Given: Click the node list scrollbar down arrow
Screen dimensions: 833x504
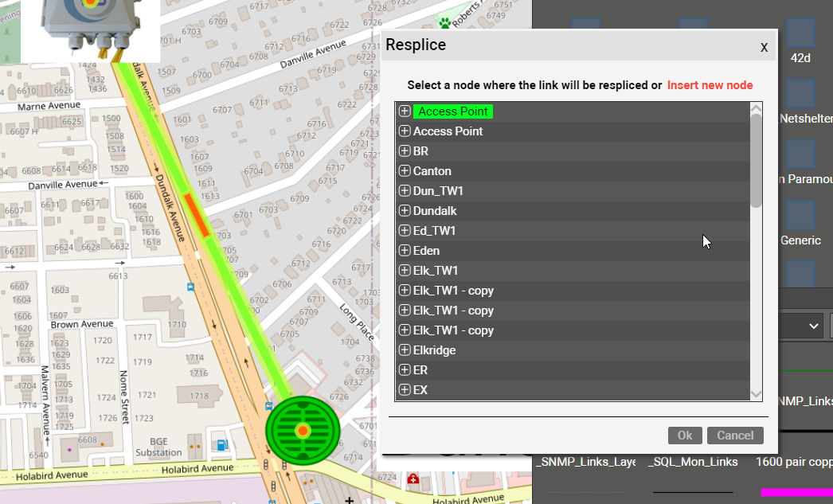Looking at the screenshot, I should click(x=757, y=394).
